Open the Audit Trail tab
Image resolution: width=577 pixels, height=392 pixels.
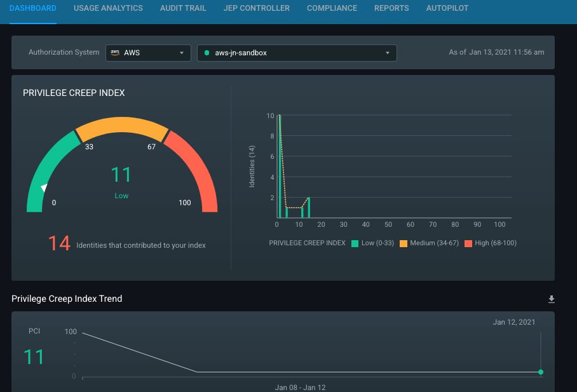183,8
